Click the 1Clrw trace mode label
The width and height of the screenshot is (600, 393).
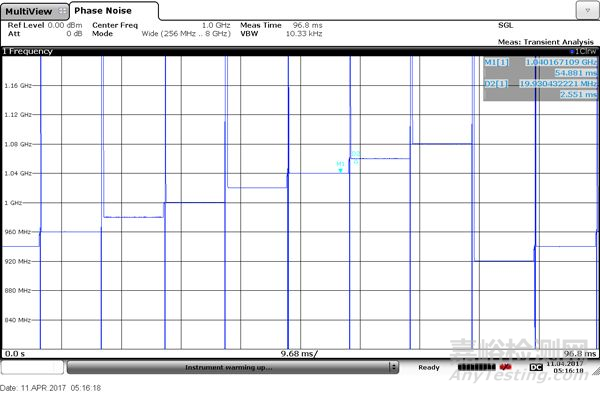pyautogui.click(x=583, y=51)
